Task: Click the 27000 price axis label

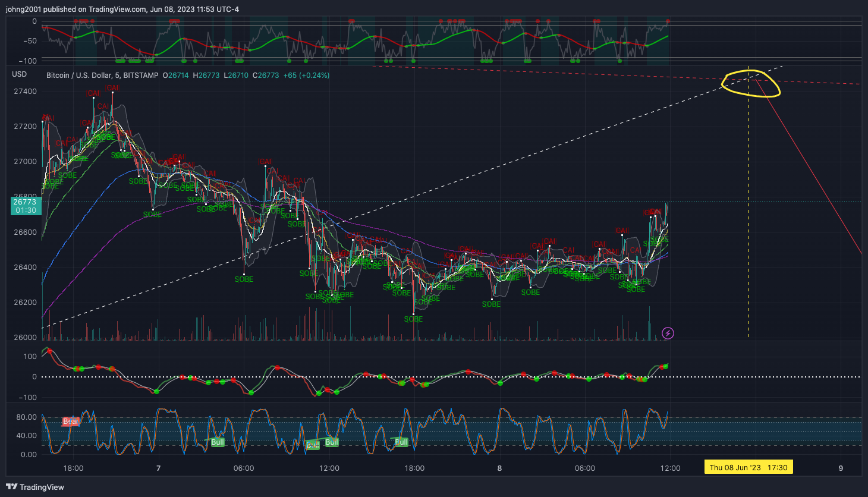Action: click(25, 162)
